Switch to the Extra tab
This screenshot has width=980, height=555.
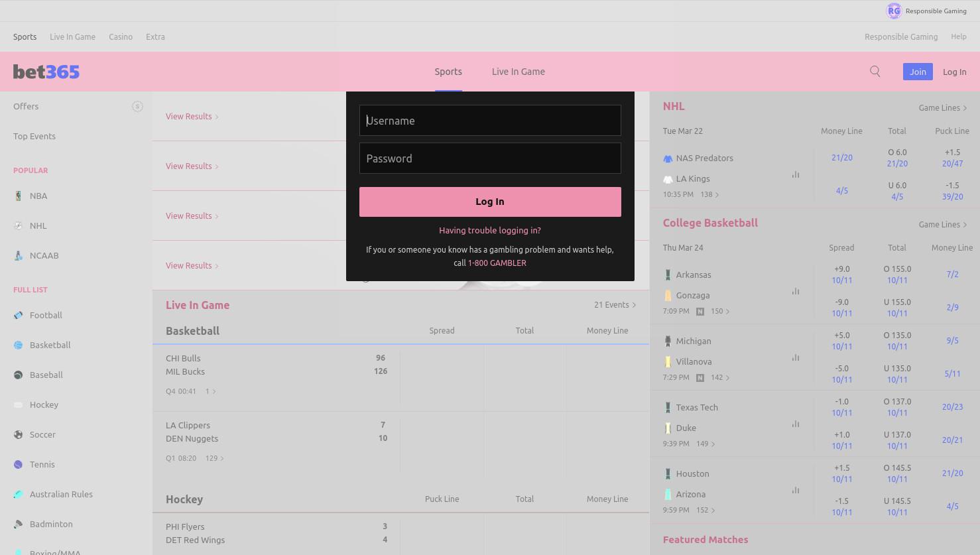tap(156, 37)
